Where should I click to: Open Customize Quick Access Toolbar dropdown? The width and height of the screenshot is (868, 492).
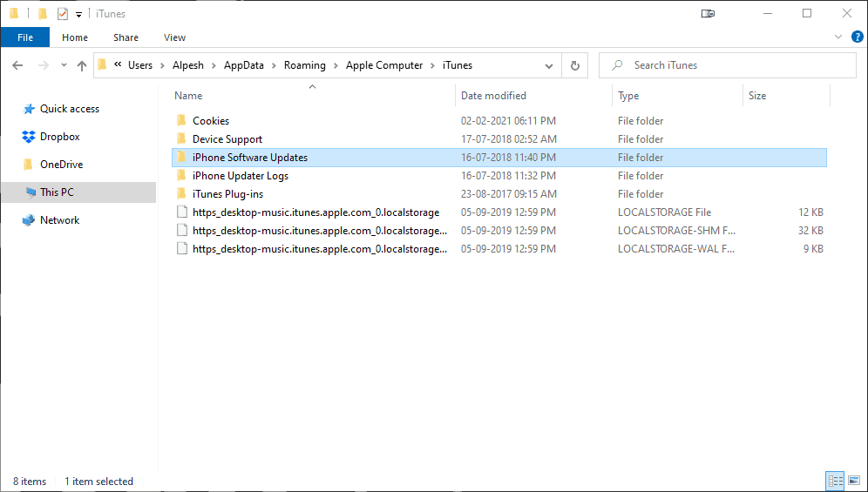click(78, 15)
